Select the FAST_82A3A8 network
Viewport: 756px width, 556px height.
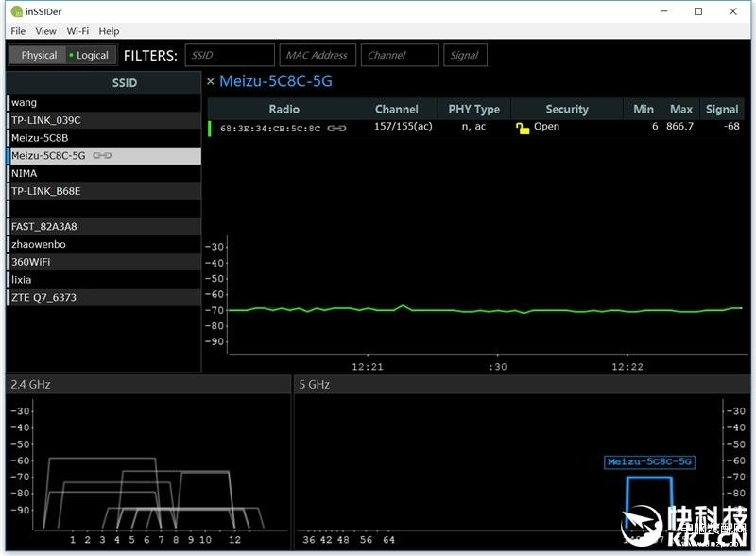click(104, 226)
